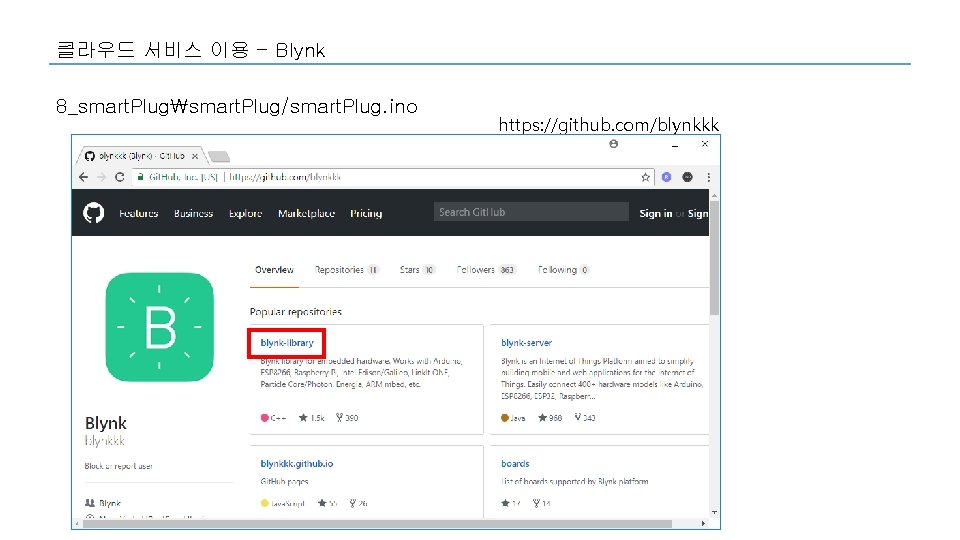Bookmark the page using the star icon

[645, 177]
